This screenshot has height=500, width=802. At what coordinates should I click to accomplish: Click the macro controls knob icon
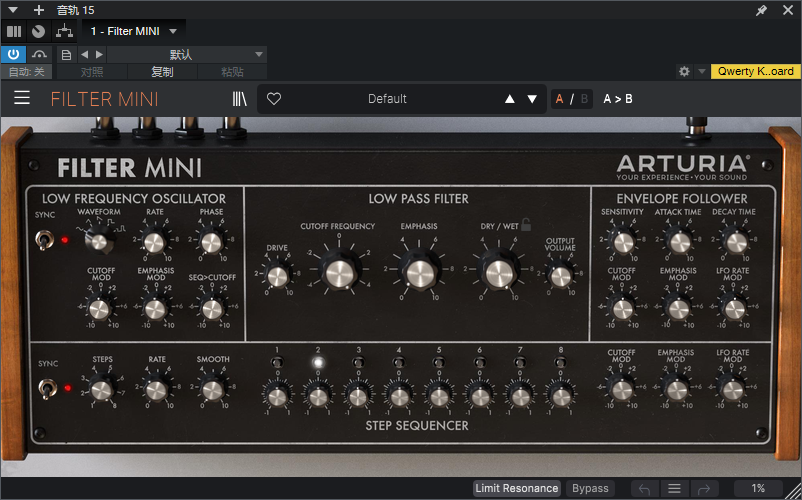coord(38,31)
